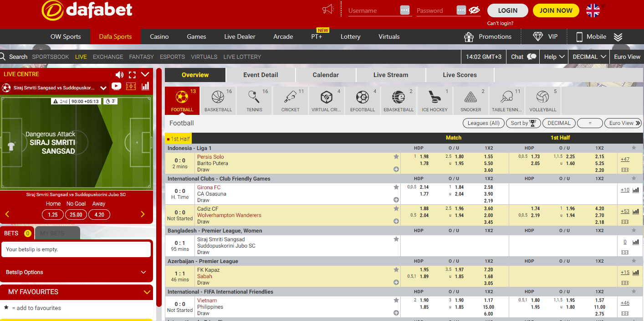This screenshot has height=321, width=644.
Task: Add Persis Solo match to favourites star
Action: click(396, 156)
